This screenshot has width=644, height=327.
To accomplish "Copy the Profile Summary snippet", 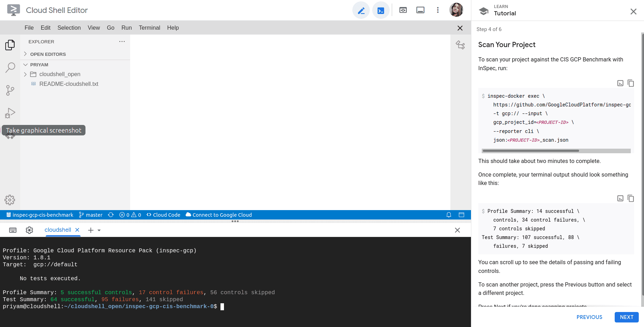I will point(631,198).
